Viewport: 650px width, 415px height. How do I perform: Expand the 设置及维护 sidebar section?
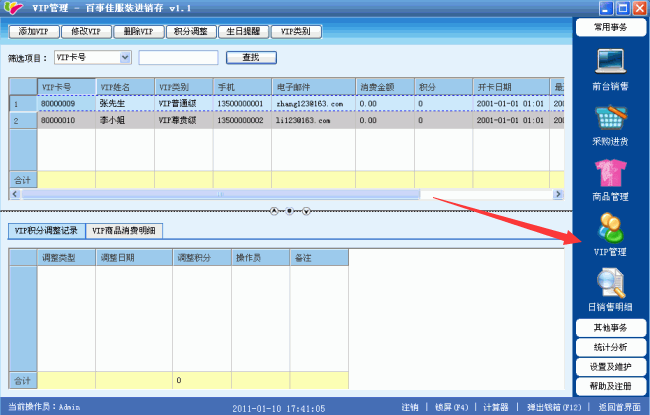[x=611, y=367]
